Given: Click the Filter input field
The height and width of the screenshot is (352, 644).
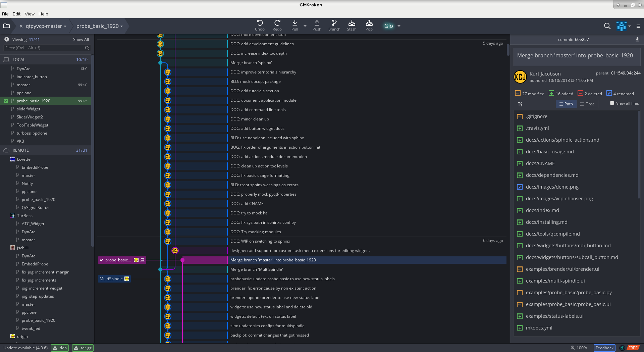Looking at the screenshot, I should tap(47, 48).
